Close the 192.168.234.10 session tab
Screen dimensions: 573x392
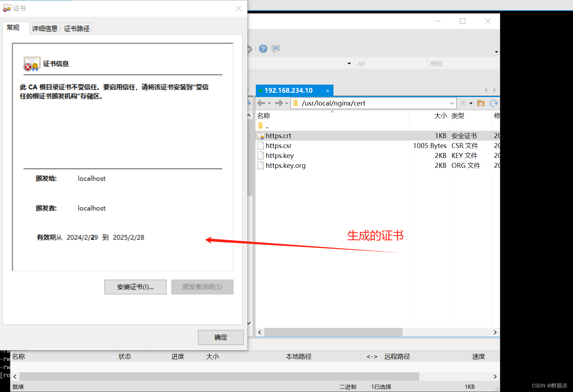pos(327,91)
